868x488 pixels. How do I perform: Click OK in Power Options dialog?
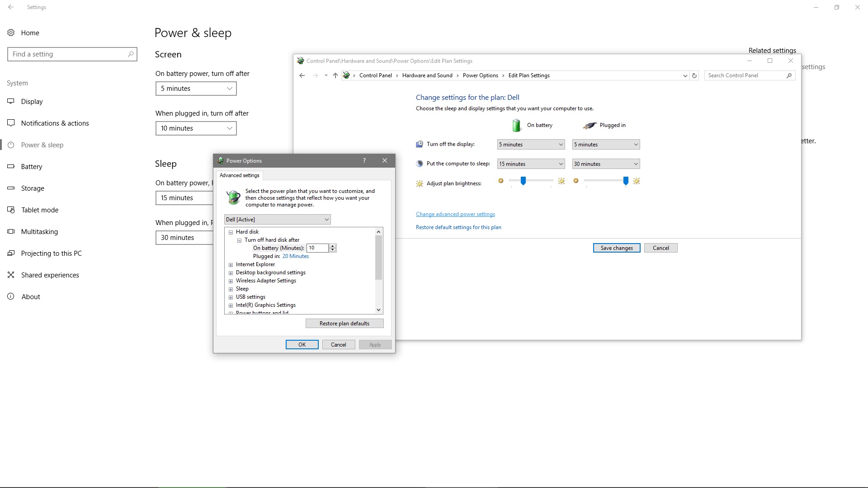tap(302, 345)
